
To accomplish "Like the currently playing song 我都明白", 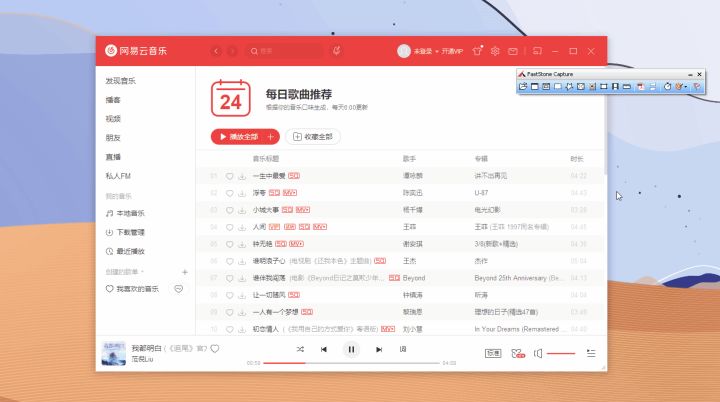I will point(214,349).
